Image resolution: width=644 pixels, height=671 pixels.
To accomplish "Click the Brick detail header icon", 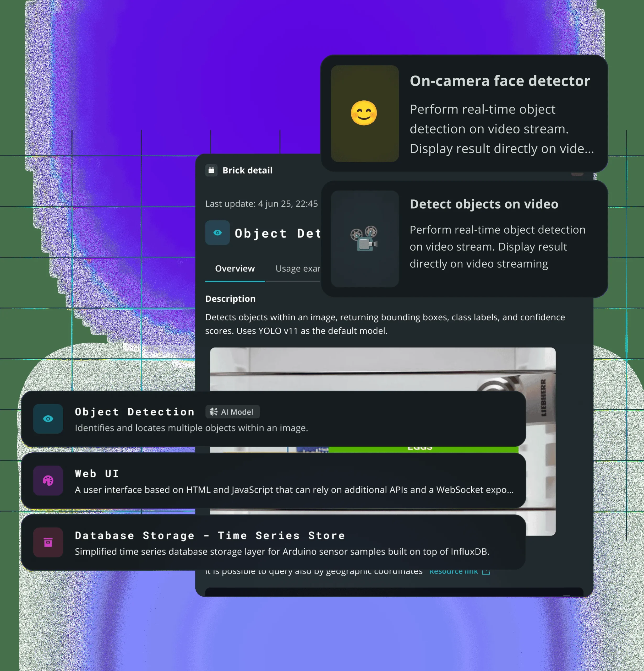I will coord(211,170).
